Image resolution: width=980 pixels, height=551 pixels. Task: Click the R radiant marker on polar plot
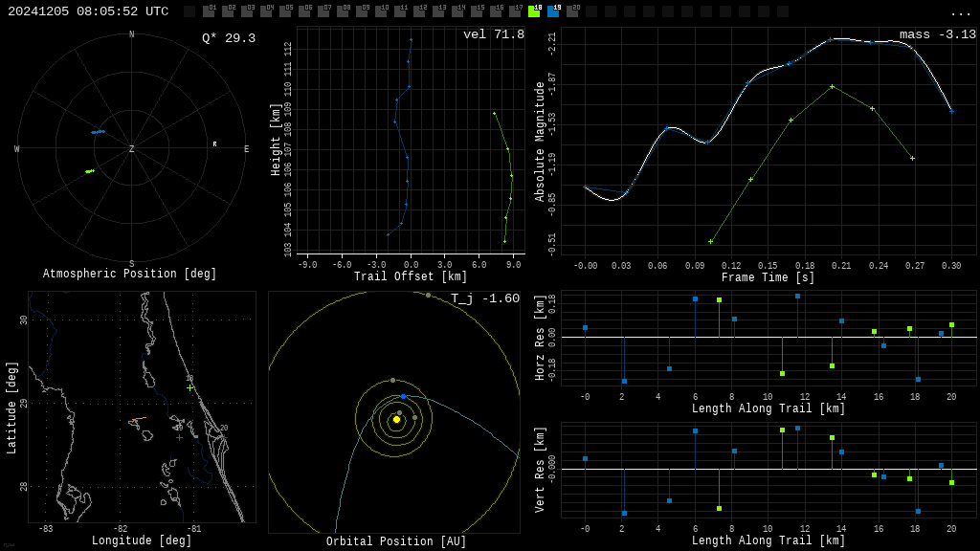tap(215, 144)
